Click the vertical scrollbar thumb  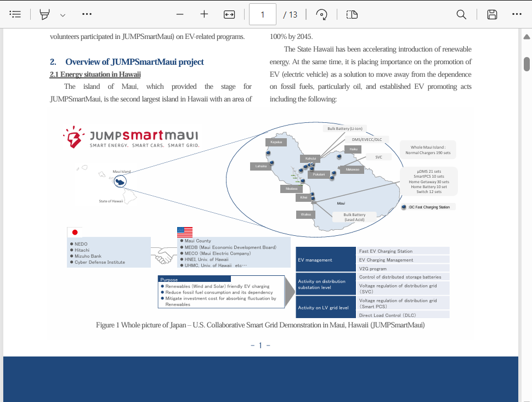(527, 64)
